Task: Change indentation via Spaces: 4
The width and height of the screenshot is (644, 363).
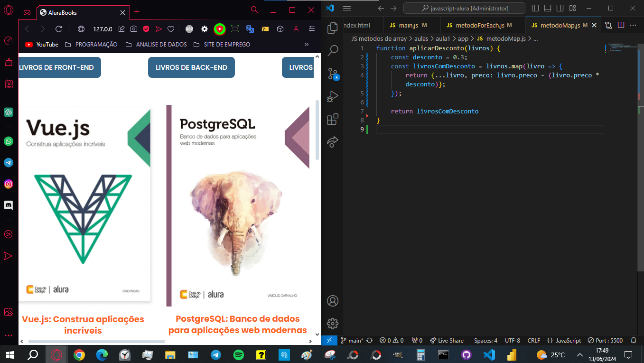Action: tap(485, 340)
